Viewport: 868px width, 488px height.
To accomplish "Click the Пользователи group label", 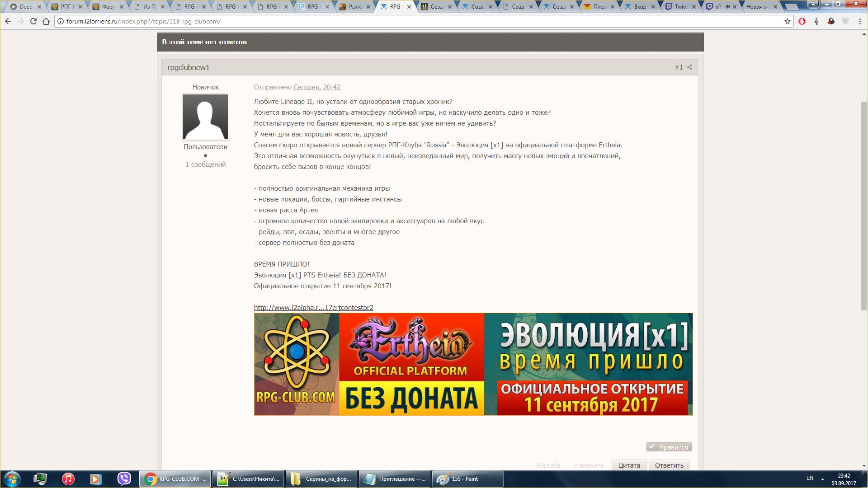I will [205, 147].
